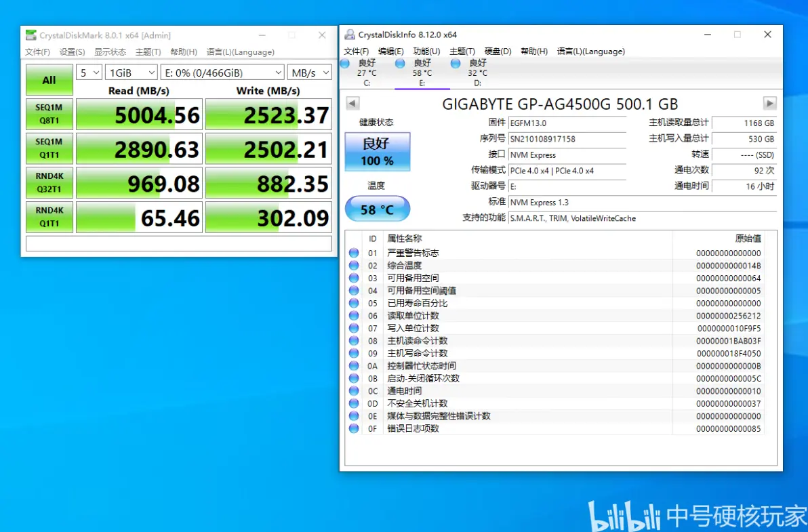Viewport: 808px width, 532px height.
Task: Click status orb for attribute 0A 控制器忙状态时间
Action: pyautogui.click(x=354, y=366)
